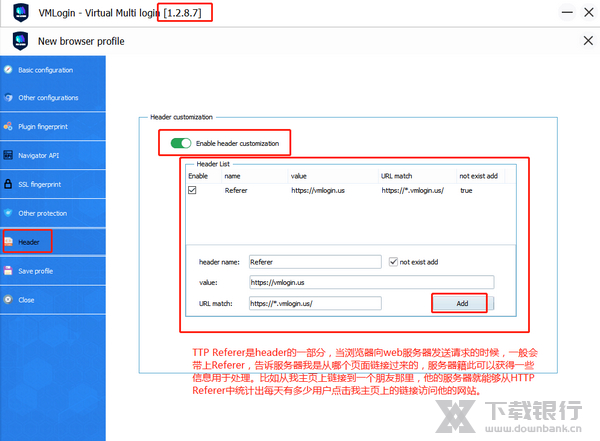Focus the value input field
The height and width of the screenshot is (441, 600).
click(x=372, y=282)
